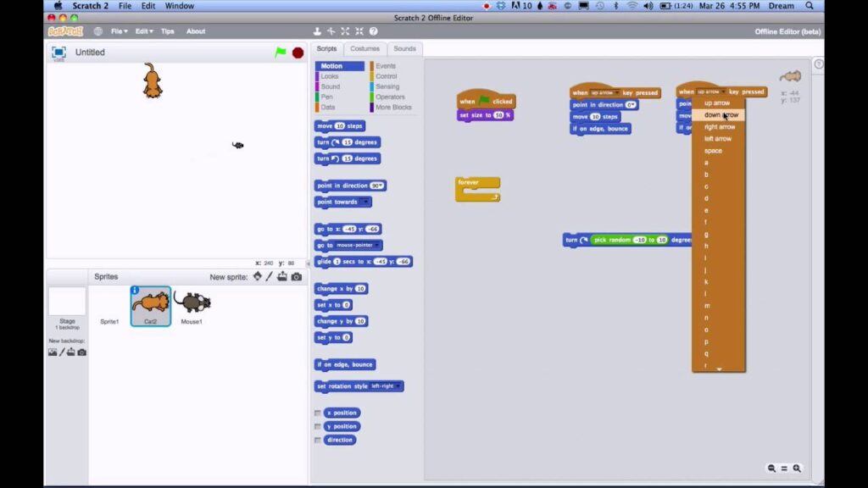Image resolution: width=868 pixels, height=488 pixels.
Task: Open the Edit menu in Scratch
Action: pyautogui.click(x=141, y=30)
